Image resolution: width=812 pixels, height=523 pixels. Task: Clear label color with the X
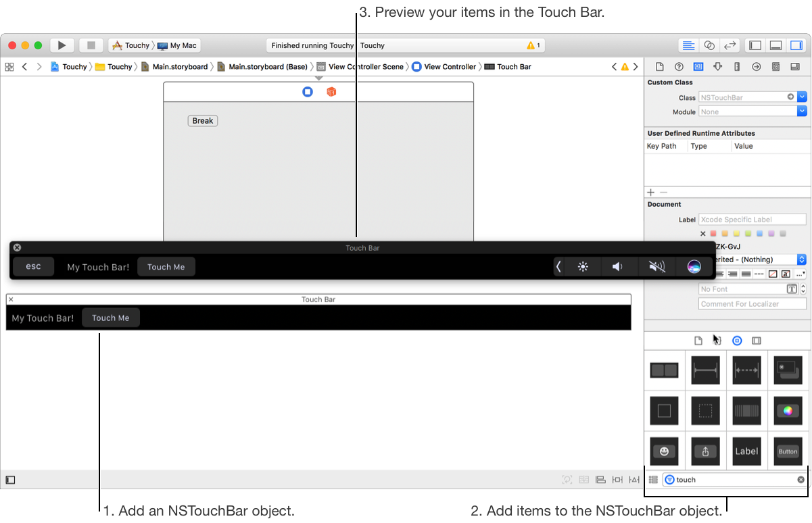coord(702,234)
